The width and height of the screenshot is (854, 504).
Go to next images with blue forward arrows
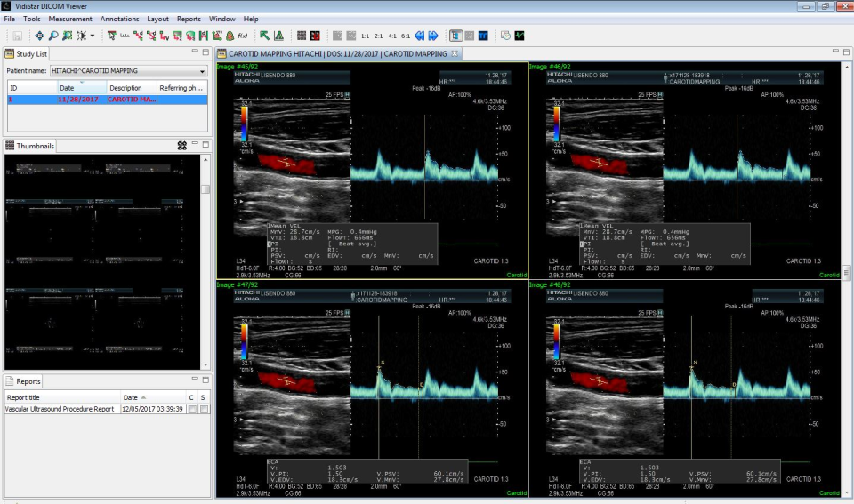click(x=433, y=36)
